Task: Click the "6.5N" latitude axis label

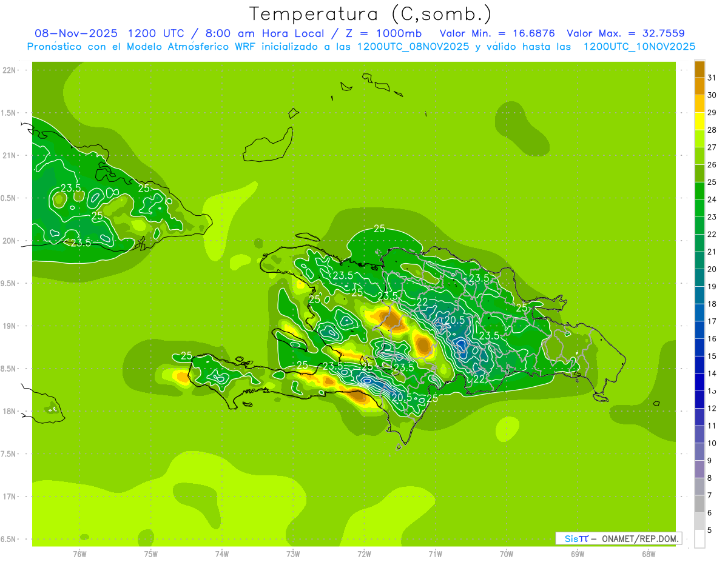Action: point(9,540)
